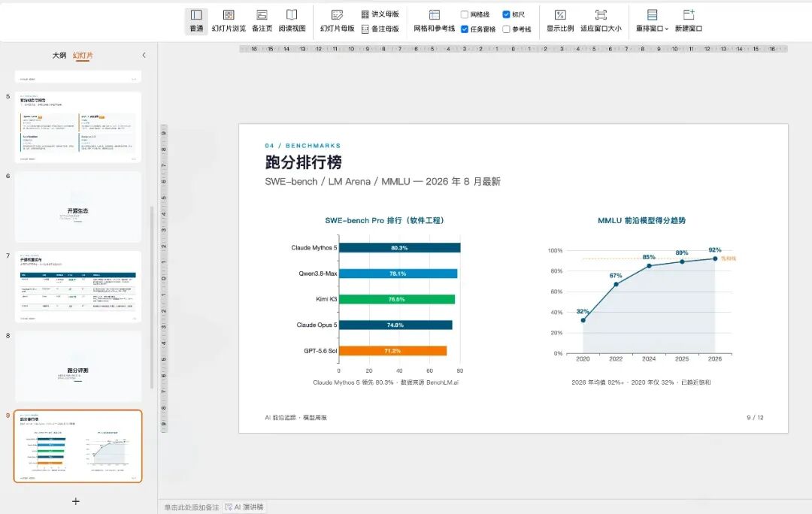Select the 幻灯片 slides tab
Viewport: 812px width, 514px height.
(x=83, y=55)
